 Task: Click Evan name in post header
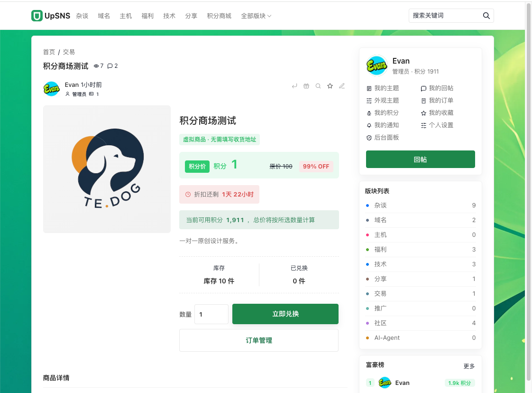[72, 84]
